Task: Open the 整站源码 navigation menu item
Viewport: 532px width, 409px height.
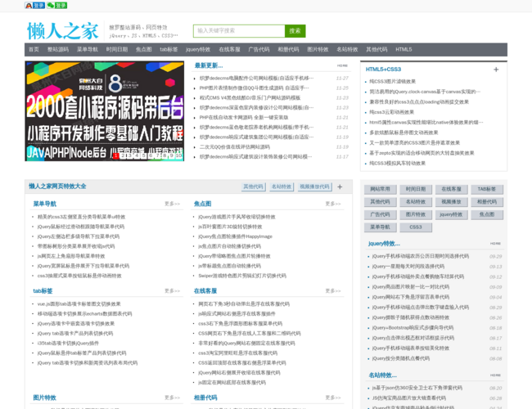Action: 58,49
